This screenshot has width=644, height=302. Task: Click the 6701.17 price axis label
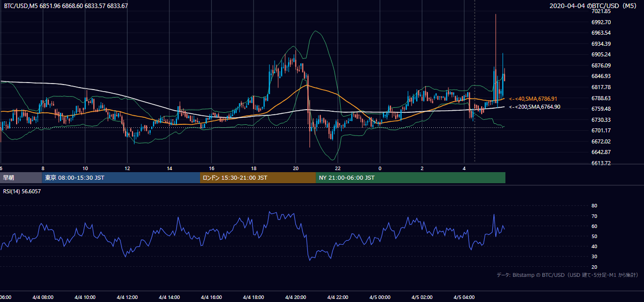coord(601,130)
